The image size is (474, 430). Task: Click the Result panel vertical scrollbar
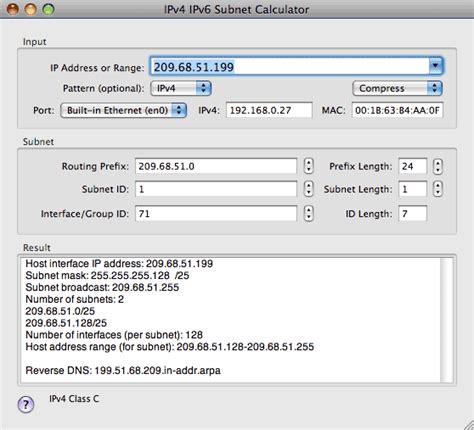447,320
